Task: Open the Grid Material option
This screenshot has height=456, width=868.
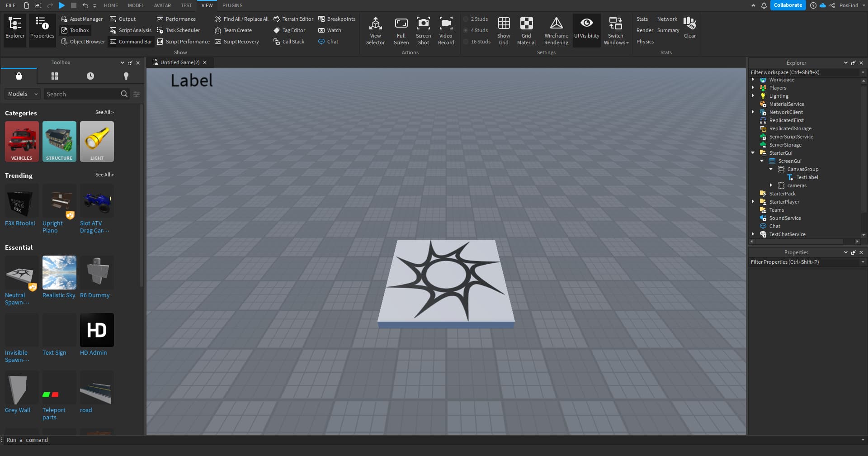Action: coord(526,30)
